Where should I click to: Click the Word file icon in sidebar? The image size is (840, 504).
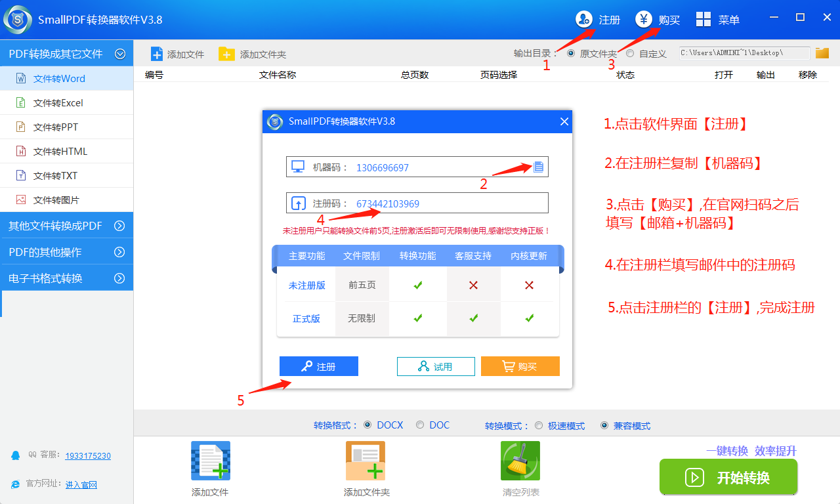(x=21, y=79)
